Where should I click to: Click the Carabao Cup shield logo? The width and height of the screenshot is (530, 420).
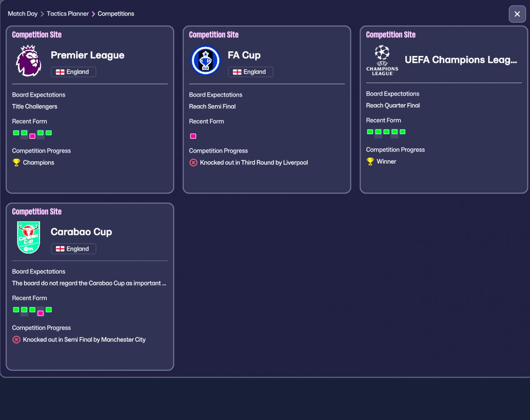[29, 237]
